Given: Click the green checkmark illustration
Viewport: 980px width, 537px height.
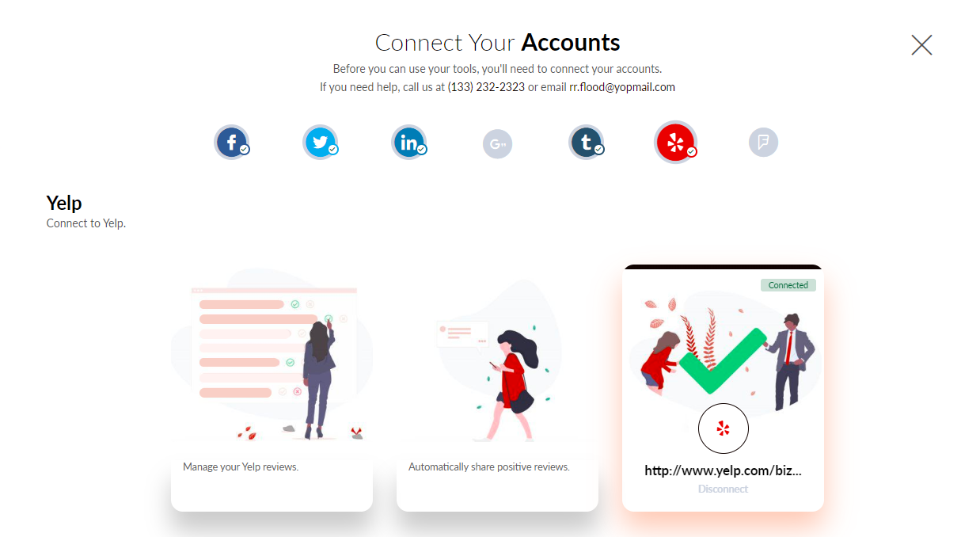Looking at the screenshot, I should [723, 360].
